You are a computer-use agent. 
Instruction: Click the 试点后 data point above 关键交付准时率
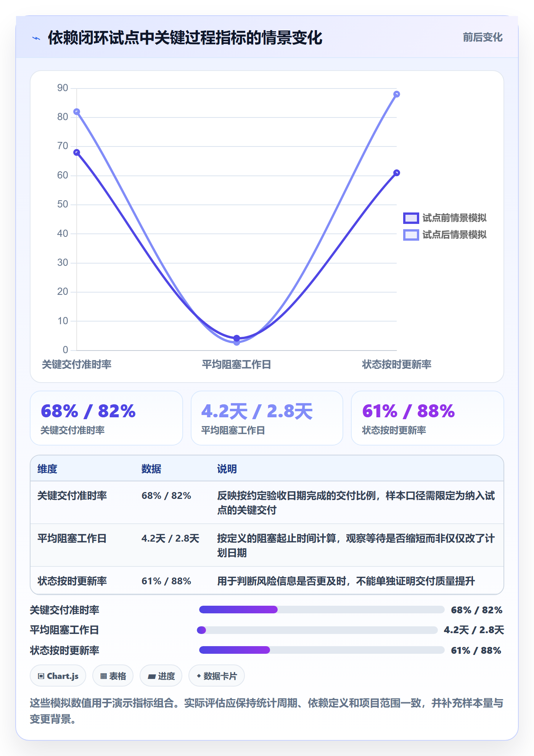pyautogui.click(x=77, y=112)
